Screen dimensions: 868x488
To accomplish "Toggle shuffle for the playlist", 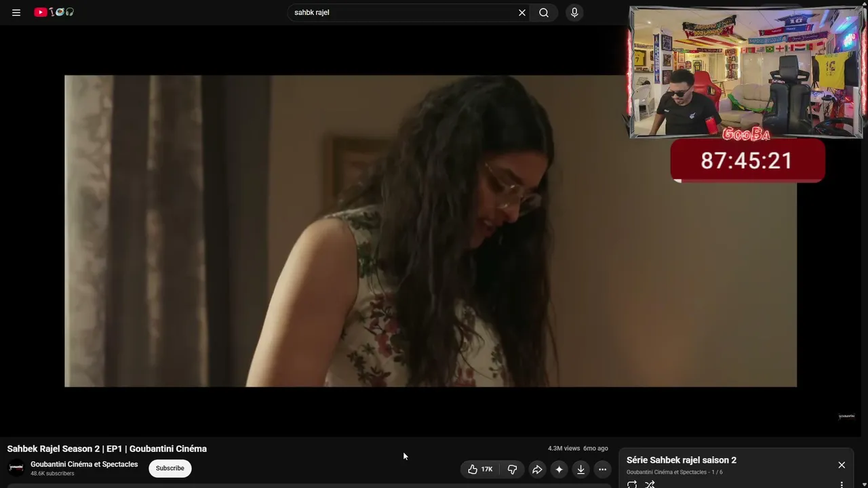I will click(650, 484).
